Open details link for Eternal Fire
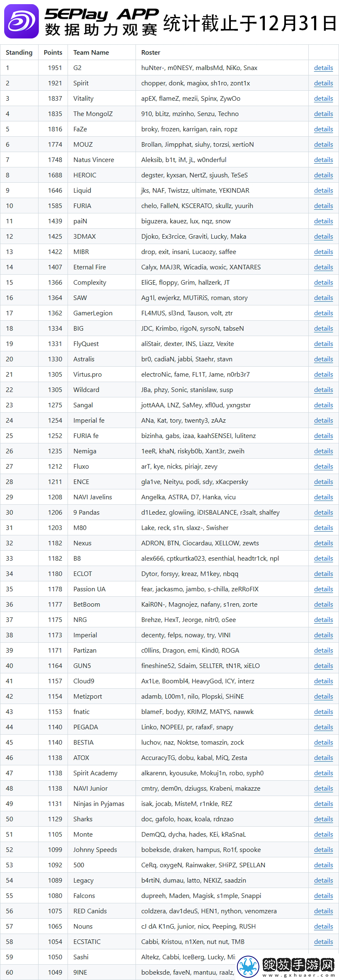The image size is (339, 980). (323, 267)
